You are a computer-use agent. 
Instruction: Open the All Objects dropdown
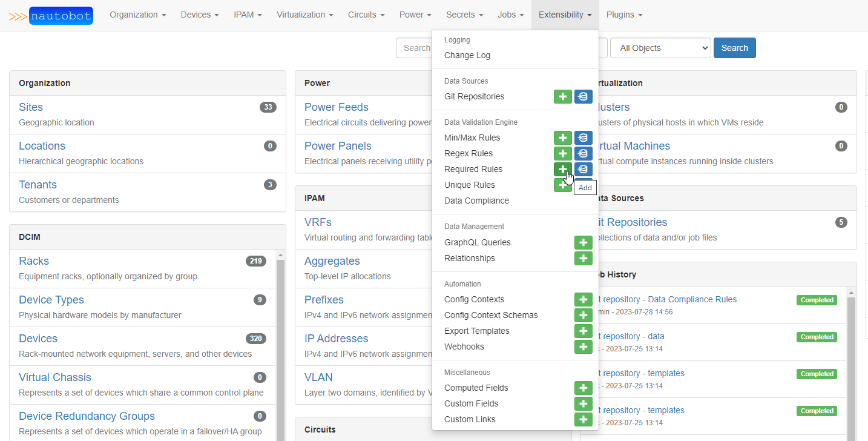coord(660,47)
